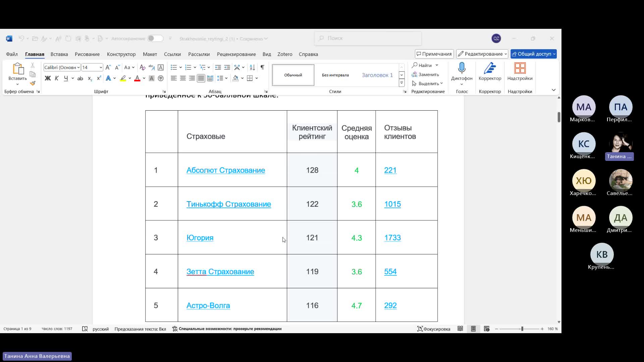Toggle the AutoSave switch
Viewport: 644px width, 362px height.
point(155,39)
